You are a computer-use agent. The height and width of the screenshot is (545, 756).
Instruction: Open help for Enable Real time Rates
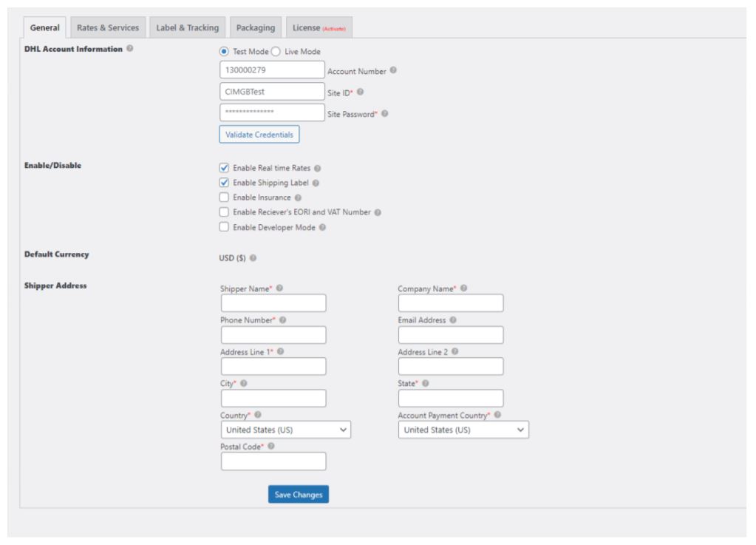[317, 169]
